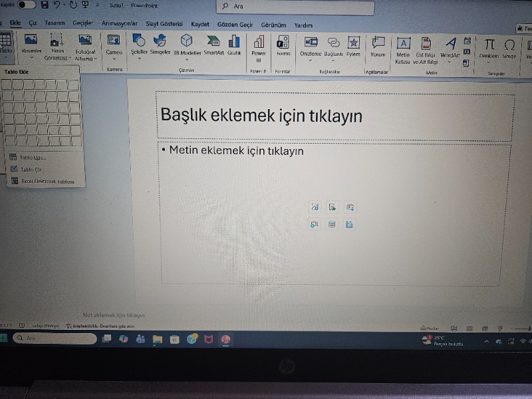The width and height of the screenshot is (532, 399).
Task: Open the Görünüm ribbon tab
Action: [273, 25]
